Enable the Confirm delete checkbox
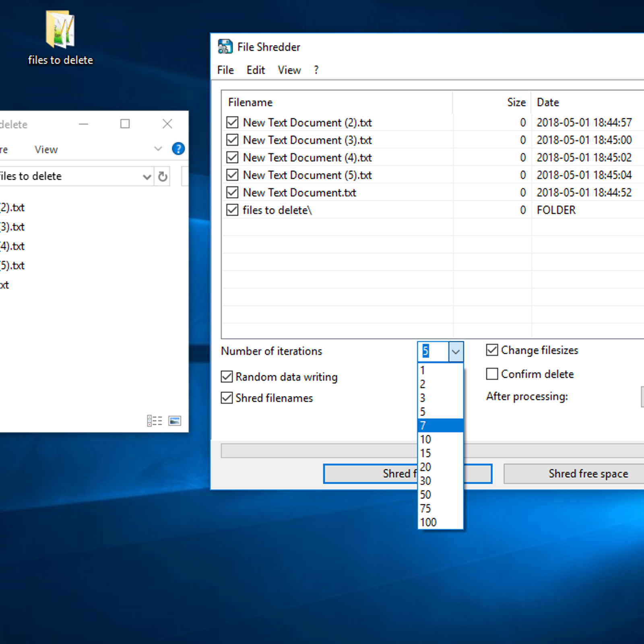 coord(492,374)
